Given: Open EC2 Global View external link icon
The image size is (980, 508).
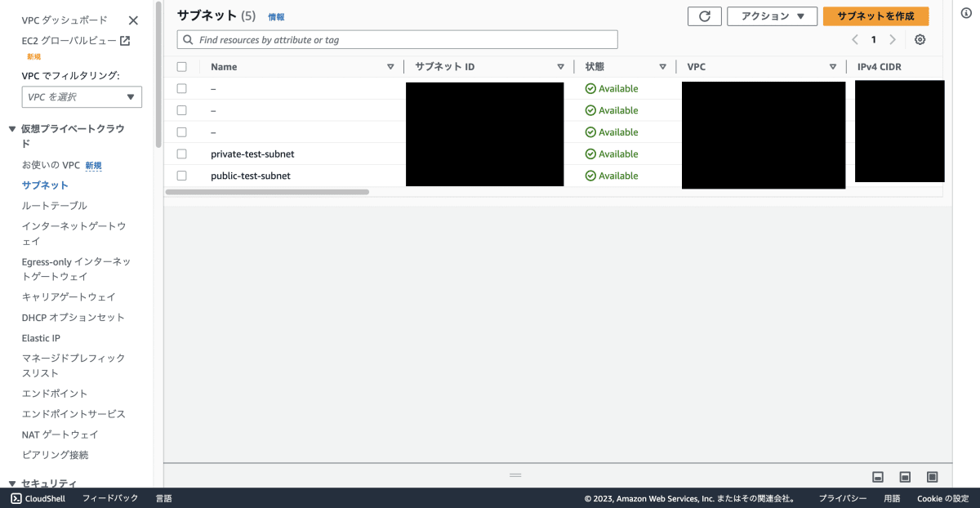Looking at the screenshot, I should point(125,40).
